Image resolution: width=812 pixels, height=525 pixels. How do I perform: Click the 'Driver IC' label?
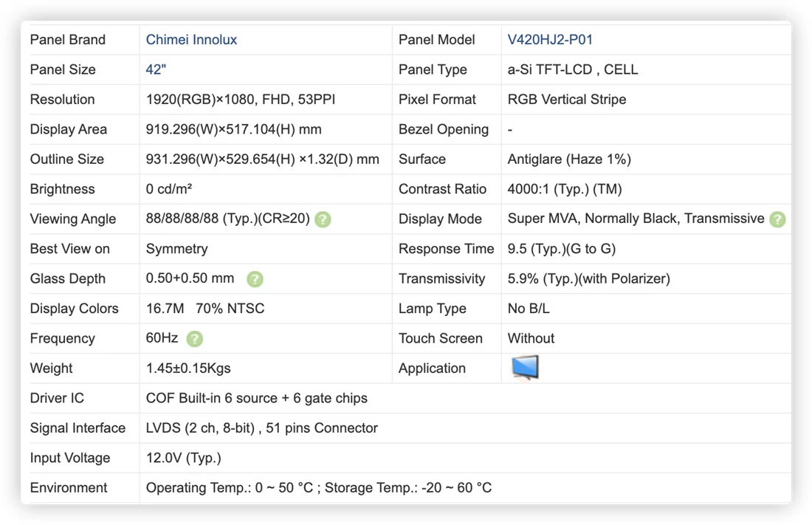(57, 398)
